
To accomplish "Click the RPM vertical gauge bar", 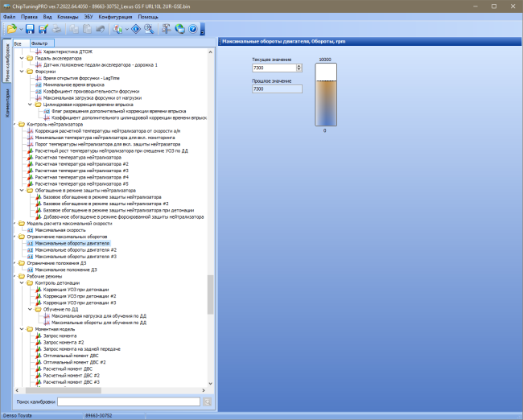I will click(326, 95).
